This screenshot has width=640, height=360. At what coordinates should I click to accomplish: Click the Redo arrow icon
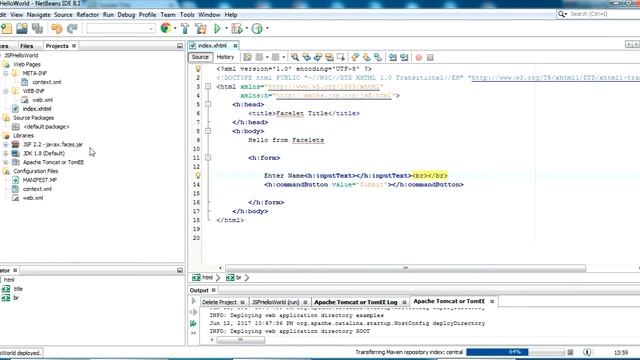pyautogui.click(x=72, y=28)
